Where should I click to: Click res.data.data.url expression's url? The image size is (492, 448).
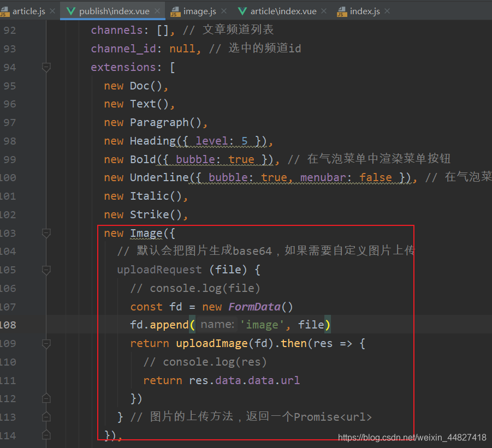pos(291,380)
